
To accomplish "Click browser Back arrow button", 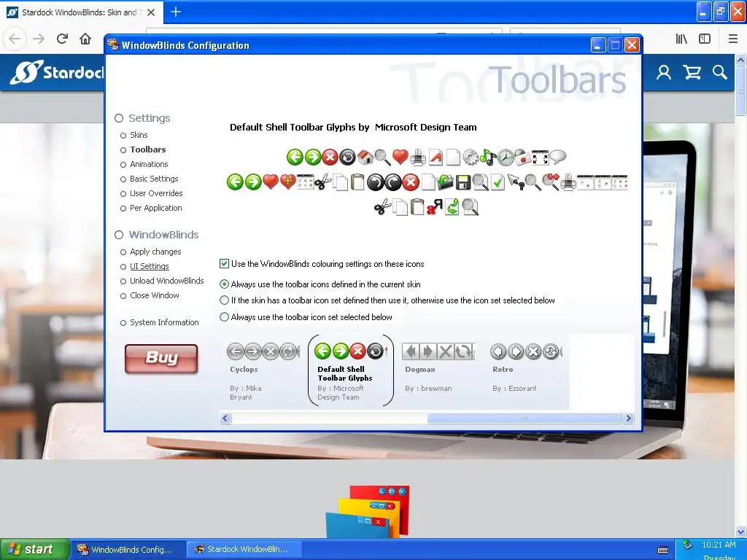I will (15, 39).
